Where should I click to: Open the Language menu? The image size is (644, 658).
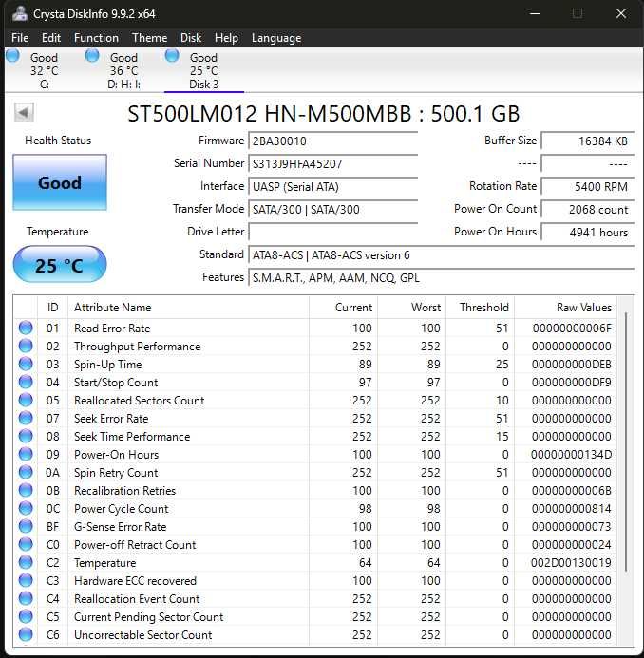coord(276,38)
